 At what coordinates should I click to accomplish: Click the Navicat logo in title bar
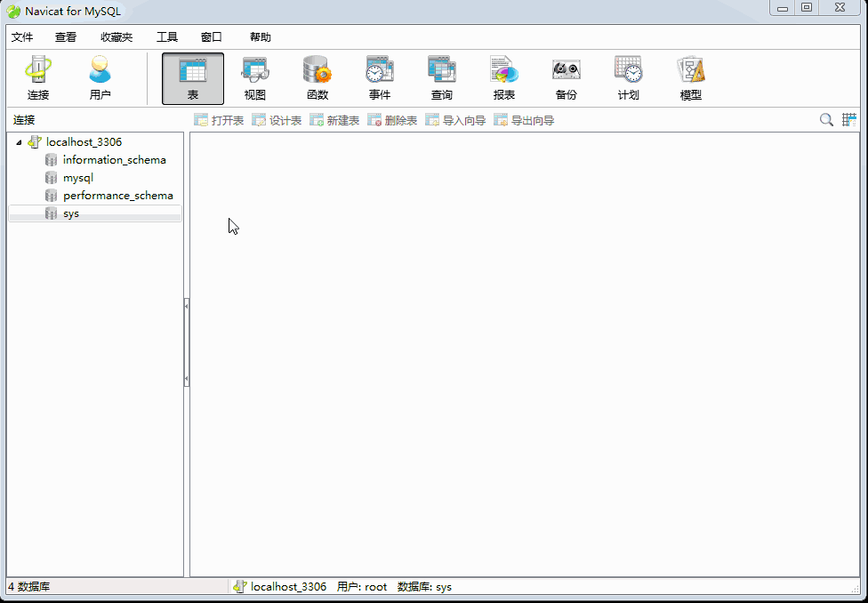(x=13, y=11)
